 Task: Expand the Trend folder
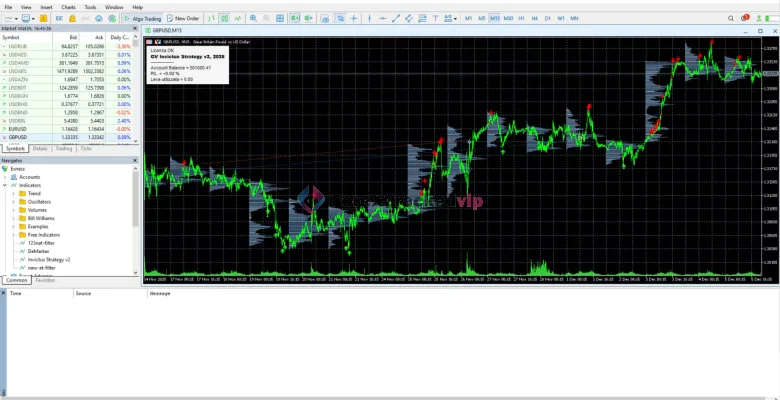(13, 194)
